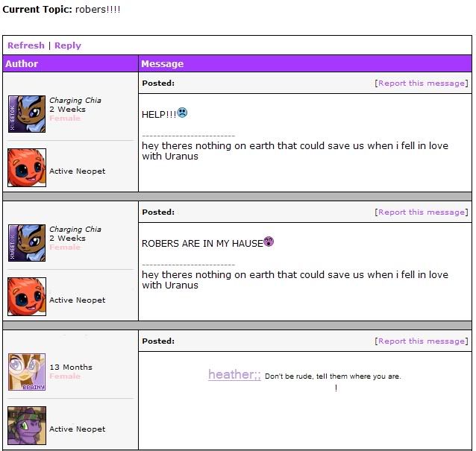Viewport: 476px width, 451px height.
Task: Click the sad face emoticon after HELP!!!
Action: [182, 113]
